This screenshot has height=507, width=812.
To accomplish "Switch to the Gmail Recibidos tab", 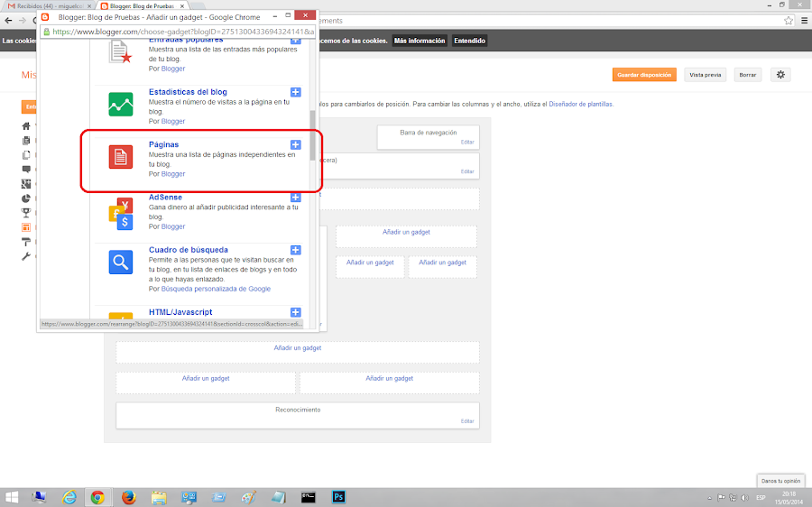I will pos(50,6).
